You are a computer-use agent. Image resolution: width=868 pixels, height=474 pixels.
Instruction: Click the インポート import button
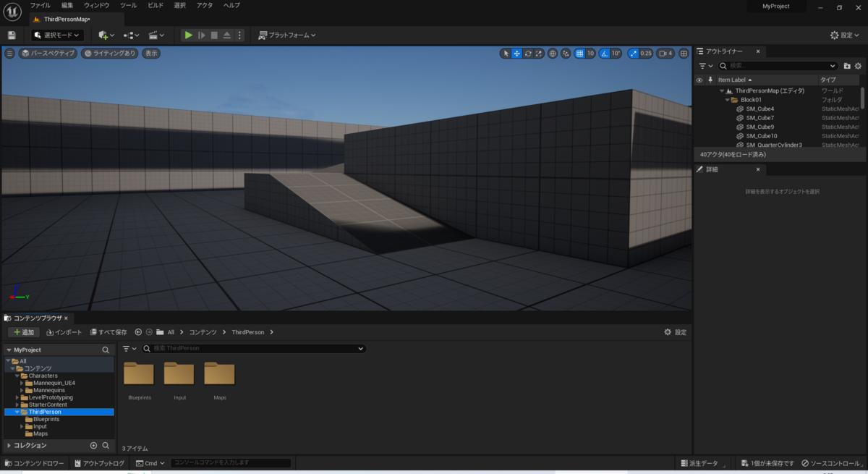pyautogui.click(x=64, y=332)
